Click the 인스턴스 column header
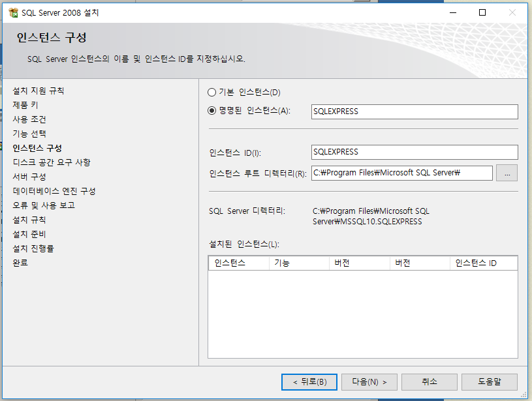The height and width of the screenshot is (401, 532). pyautogui.click(x=239, y=263)
